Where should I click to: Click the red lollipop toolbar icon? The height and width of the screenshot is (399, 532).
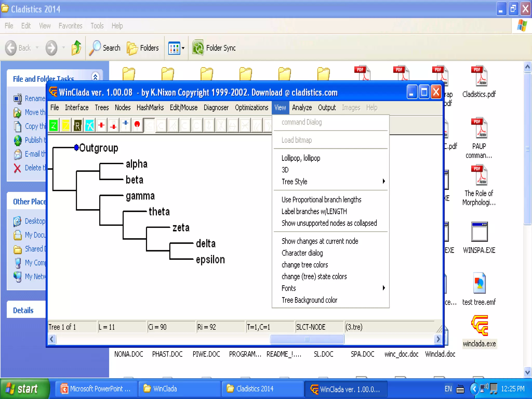pos(137,125)
